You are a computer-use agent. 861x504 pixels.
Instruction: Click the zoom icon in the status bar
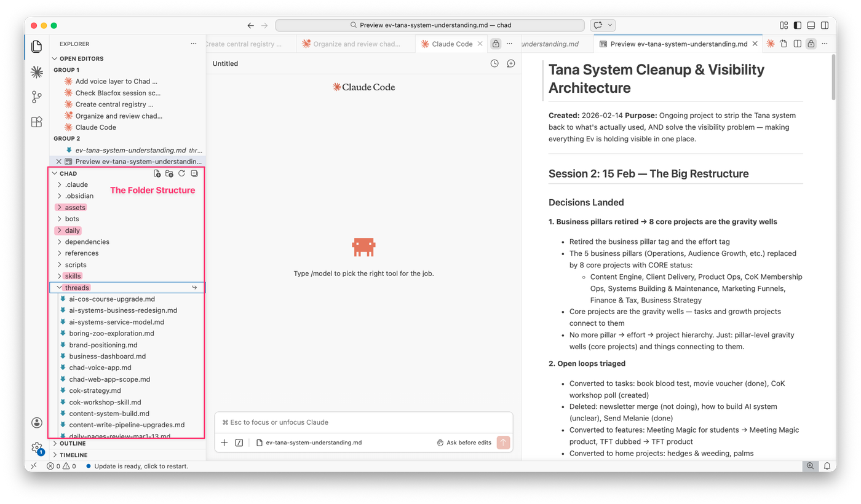click(x=811, y=466)
